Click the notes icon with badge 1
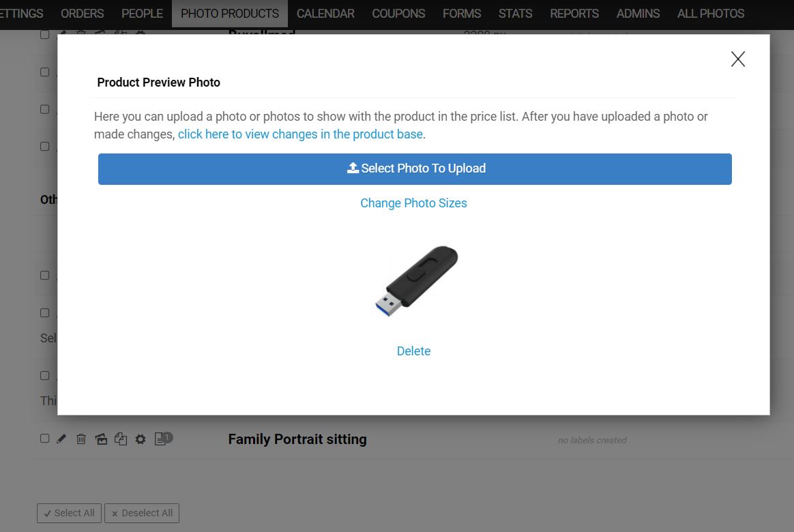Screen dimensions: 794x532 (x=164, y=439)
